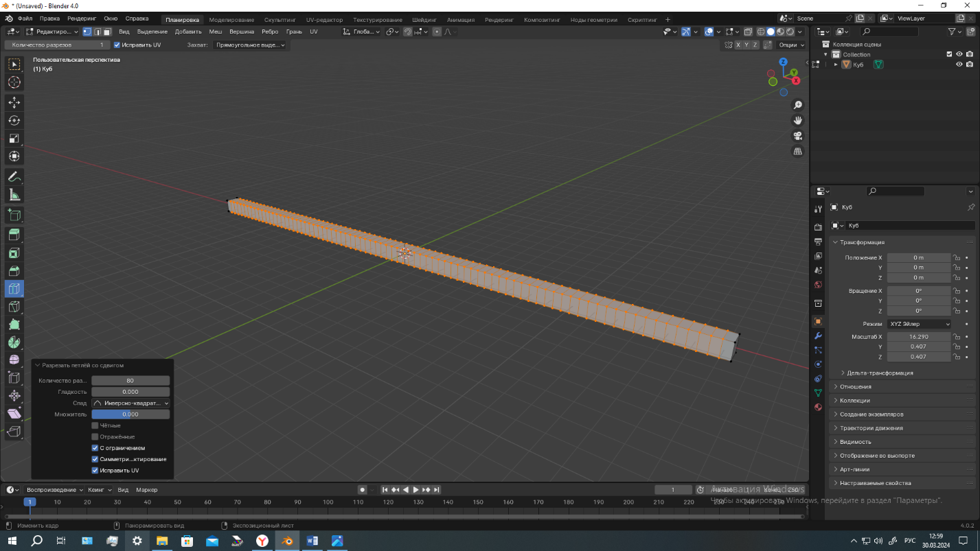This screenshot has height=551, width=980.
Task: Open Microsoft Word from the Windows taskbar
Action: coord(312,541)
